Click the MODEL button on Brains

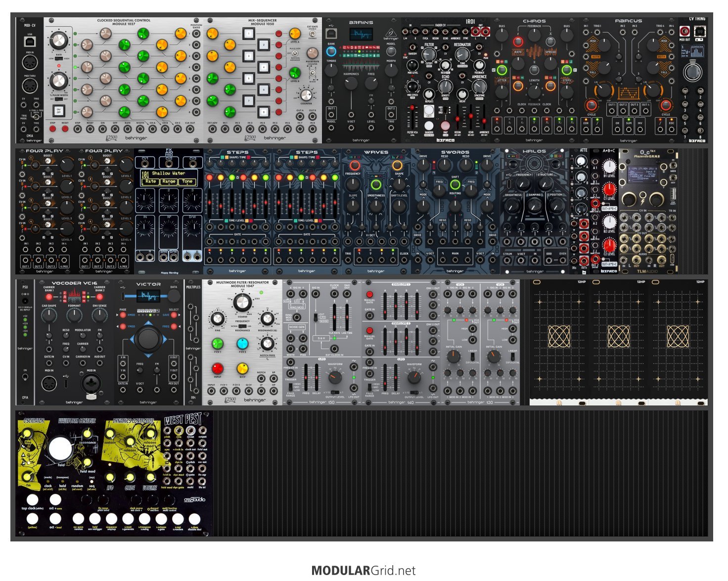(391, 51)
